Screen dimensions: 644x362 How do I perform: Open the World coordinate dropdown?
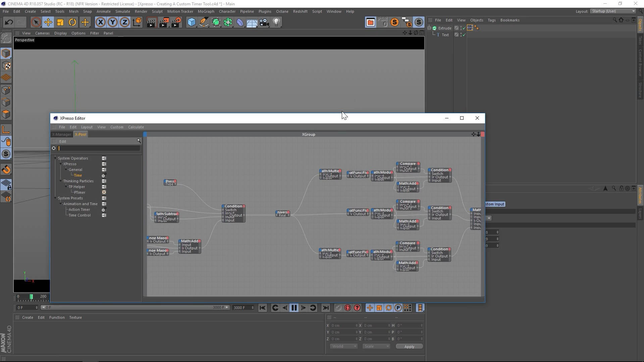pyautogui.click(x=344, y=346)
